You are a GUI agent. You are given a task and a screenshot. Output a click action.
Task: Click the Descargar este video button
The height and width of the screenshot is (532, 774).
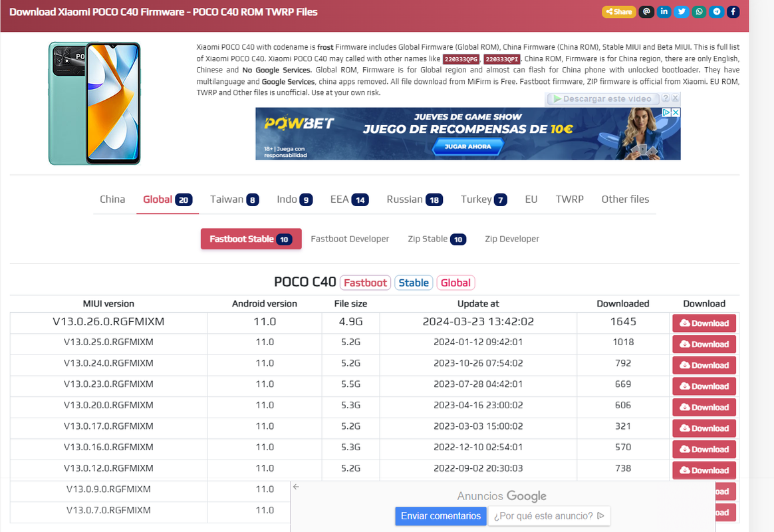(602, 98)
